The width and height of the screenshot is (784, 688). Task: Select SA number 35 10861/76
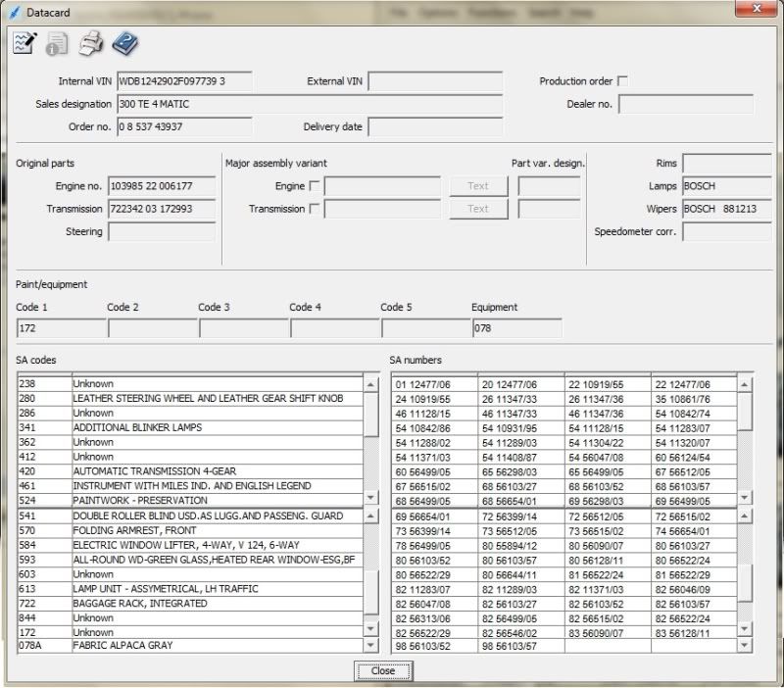pos(694,399)
